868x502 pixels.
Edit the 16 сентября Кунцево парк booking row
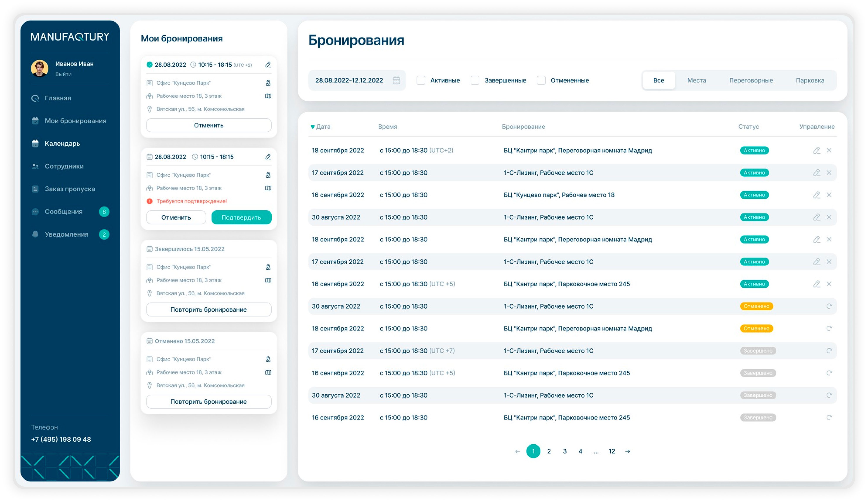[816, 195]
